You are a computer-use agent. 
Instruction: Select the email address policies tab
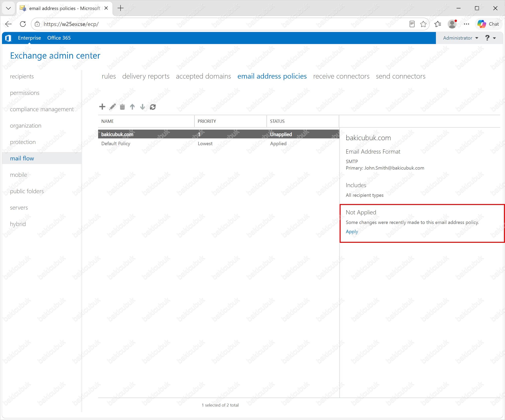tap(272, 76)
